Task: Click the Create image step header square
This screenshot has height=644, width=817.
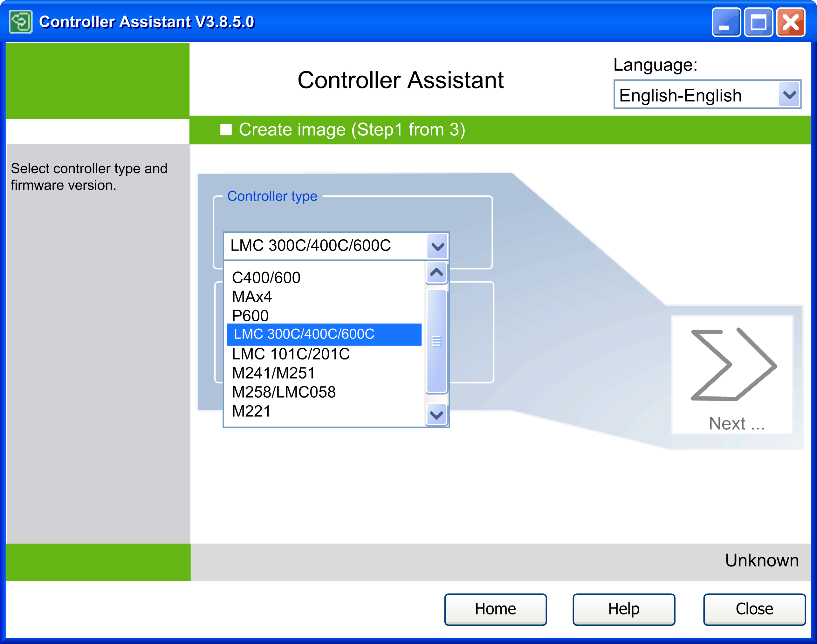Action: [x=226, y=130]
